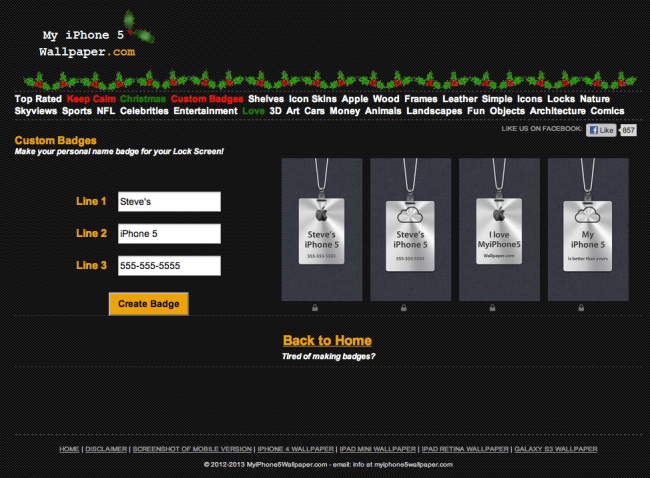The height and width of the screenshot is (478, 650).
Task: Open the Fun category
Action: [x=475, y=111]
